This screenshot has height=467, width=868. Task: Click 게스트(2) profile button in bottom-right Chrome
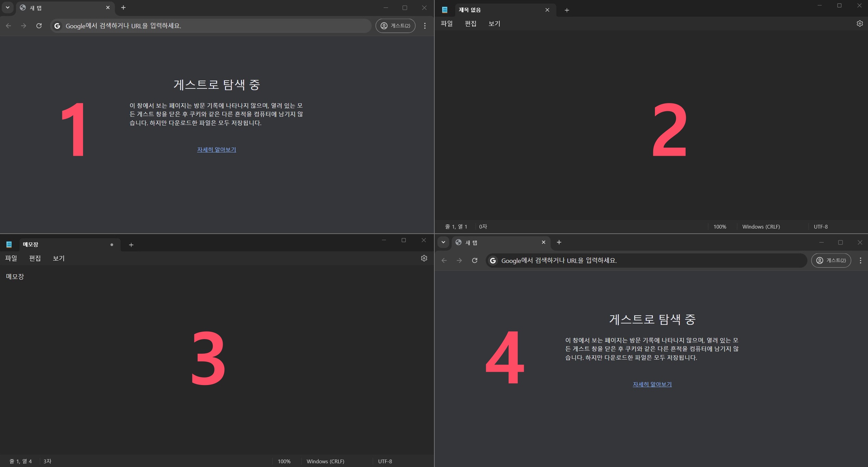[x=831, y=261]
